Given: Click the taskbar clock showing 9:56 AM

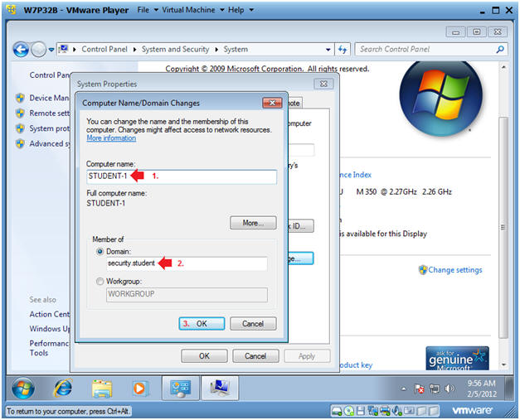Looking at the screenshot, I should 482,389.
